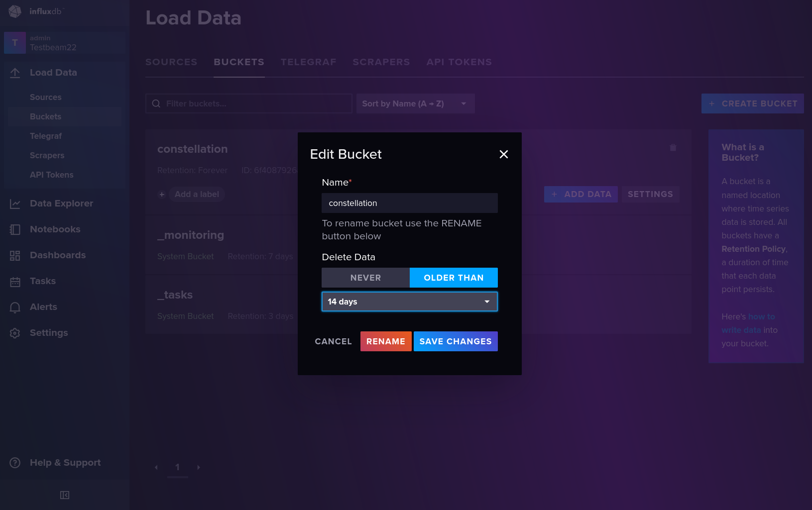Click the plus icon beside Add a label
This screenshot has width=812, height=510.
(162, 195)
